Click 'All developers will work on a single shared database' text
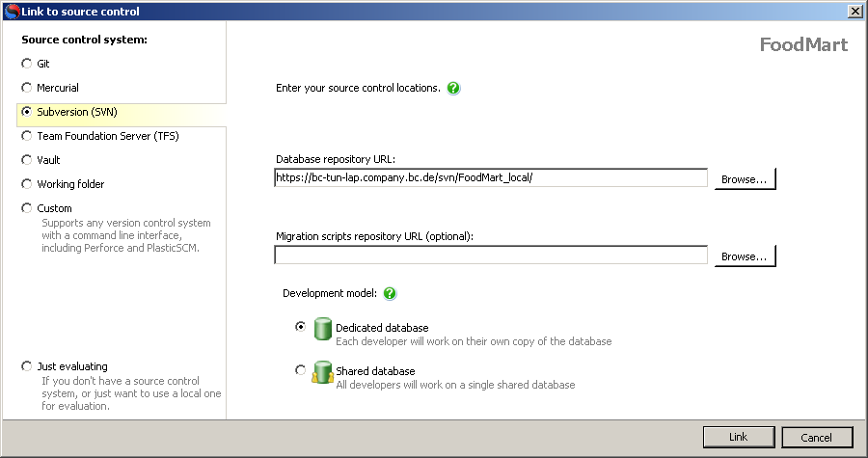 pyautogui.click(x=455, y=385)
